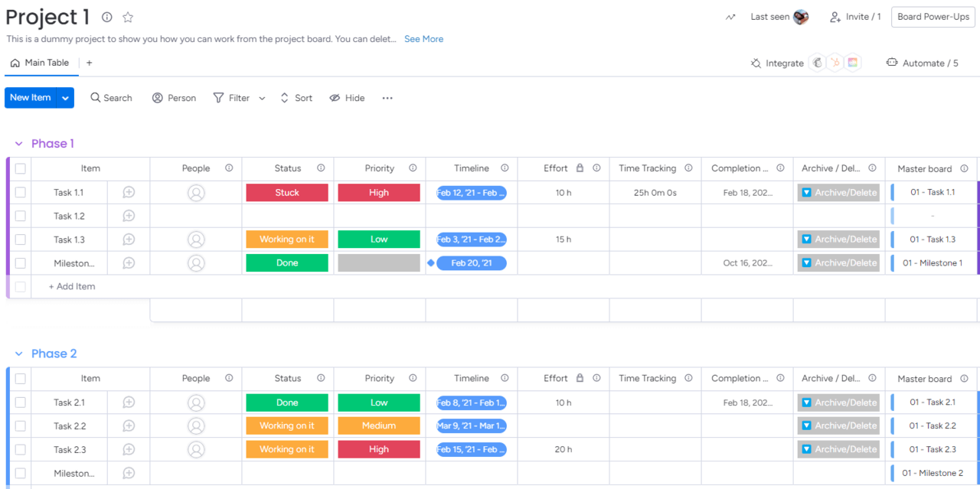Image resolution: width=980 pixels, height=489 pixels.
Task: Click the grey empty priority cell of Phase 1 Milestone
Action: point(379,262)
